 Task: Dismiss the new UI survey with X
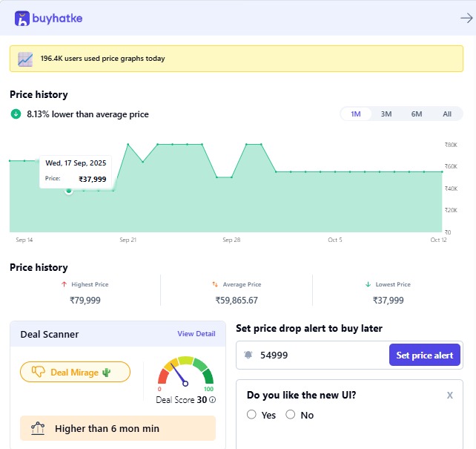pyautogui.click(x=449, y=396)
